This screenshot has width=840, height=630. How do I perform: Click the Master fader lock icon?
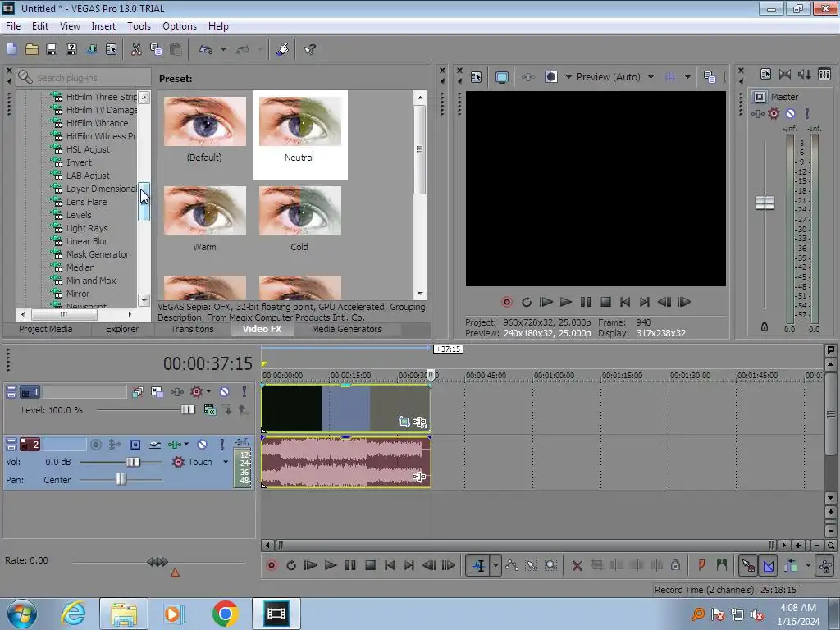click(765, 326)
